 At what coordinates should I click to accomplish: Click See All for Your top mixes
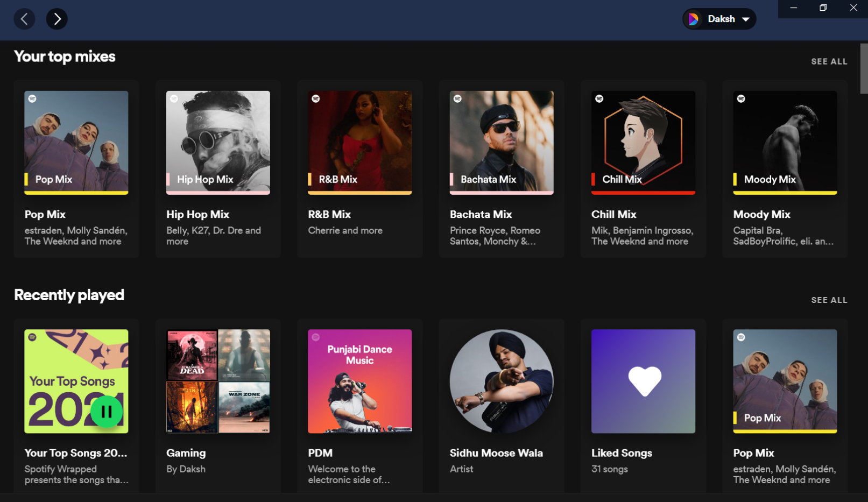pyautogui.click(x=829, y=61)
